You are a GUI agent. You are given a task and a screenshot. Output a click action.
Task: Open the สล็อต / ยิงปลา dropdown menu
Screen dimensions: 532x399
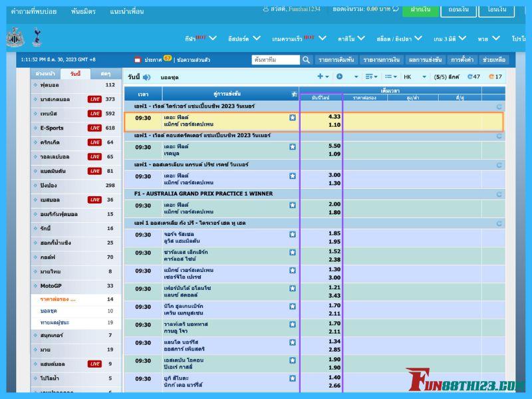(400, 39)
